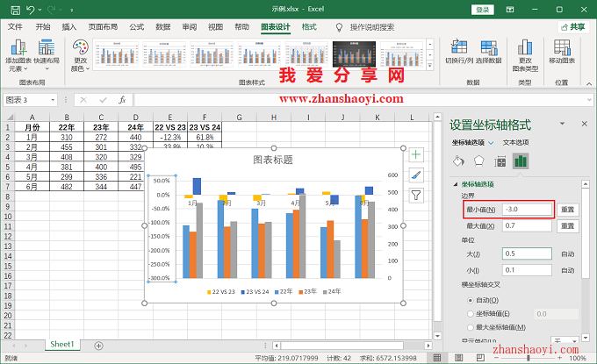Open Chart Filters funnel button

pos(416,196)
